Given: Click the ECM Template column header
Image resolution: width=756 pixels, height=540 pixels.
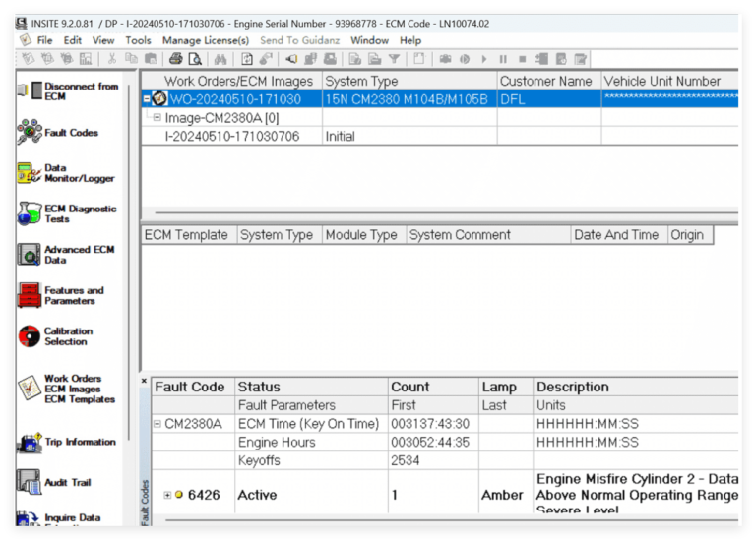Looking at the screenshot, I should pyautogui.click(x=189, y=235).
